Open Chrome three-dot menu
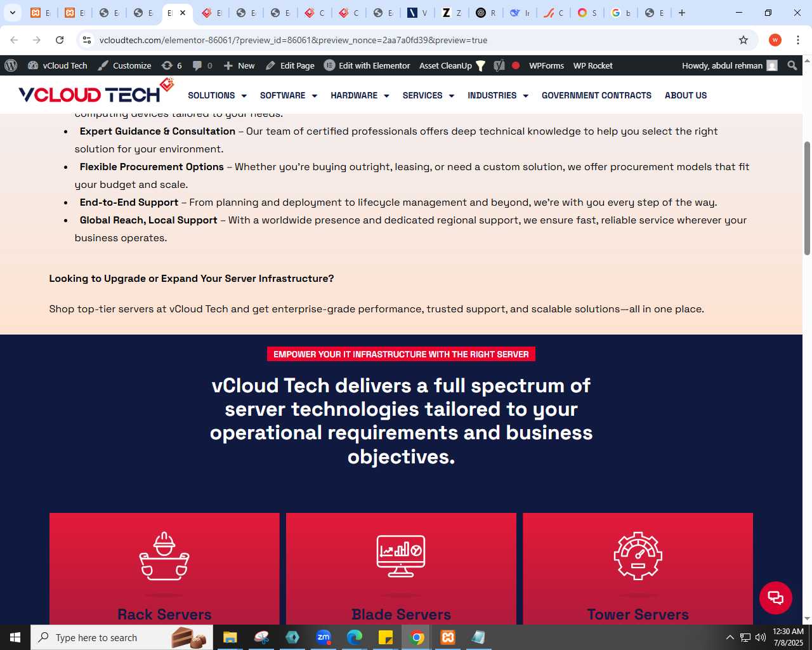812x650 pixels. click(798, 40)
